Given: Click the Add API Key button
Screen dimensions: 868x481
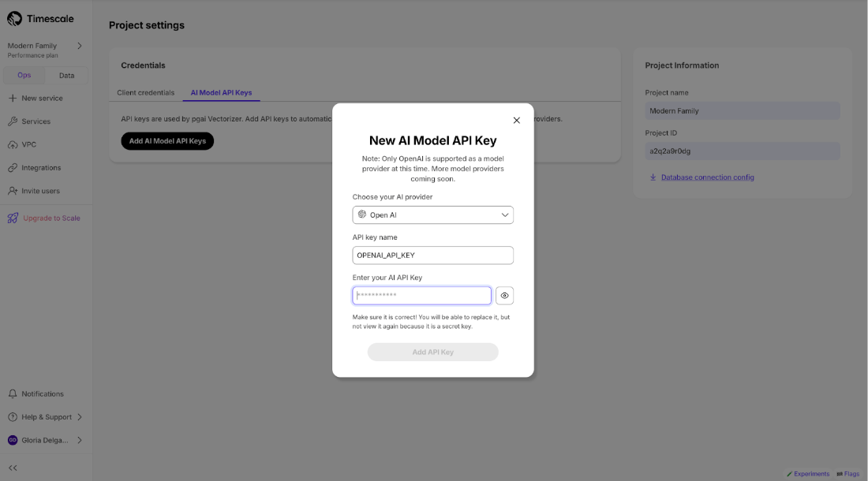Looking at the screenshot, I should click(432, 352).
